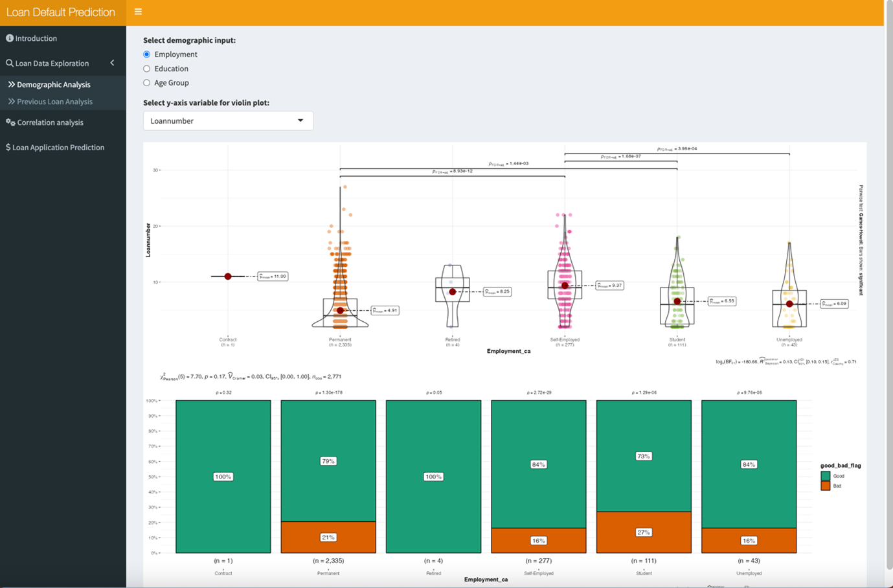Image resolution: width=893 pixels, height=588 pixels.
Task: Click double-chevron icon beside Demographic Analysis
Action: (11, 85)
